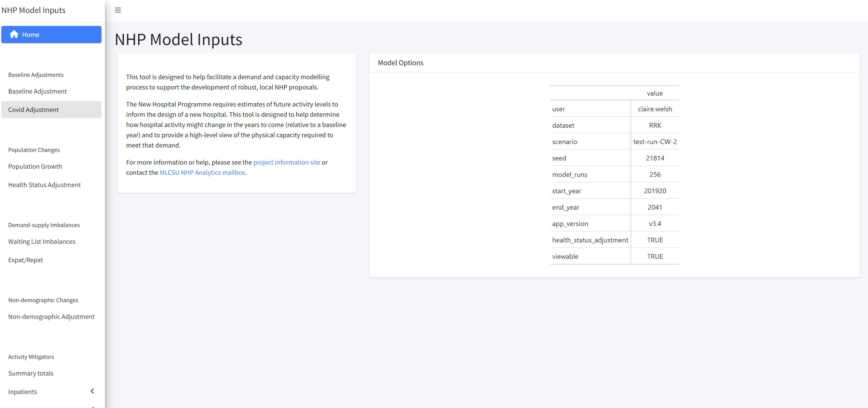Select Covid Adjustment in sidebar
868x408 pixels.
[33, 110]
